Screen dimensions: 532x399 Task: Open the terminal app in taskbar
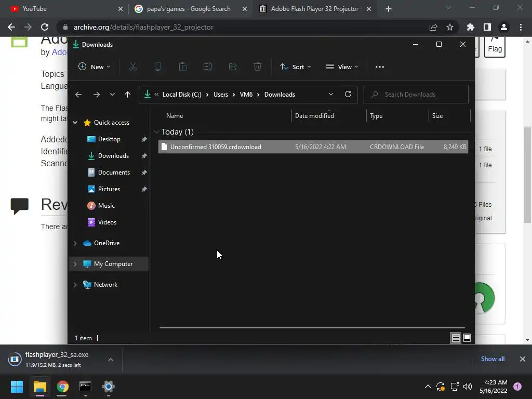tap(85, 387)
